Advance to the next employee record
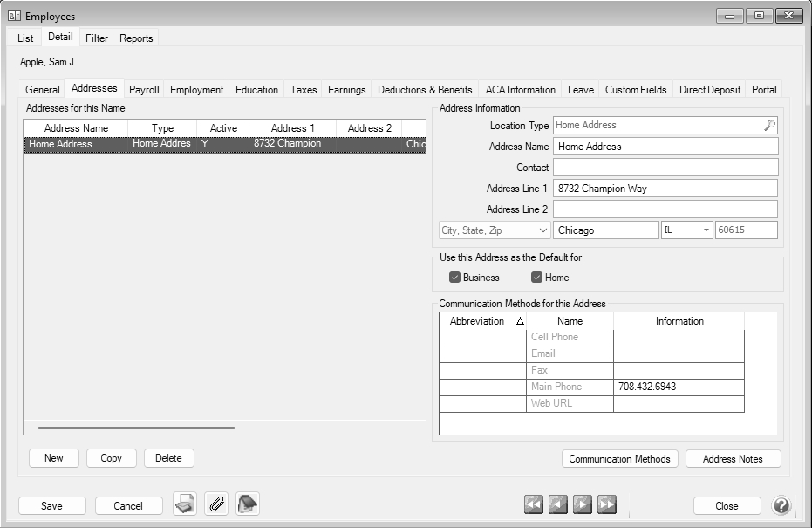This screenshot has height=528, width=812. [x=583, y=504]
